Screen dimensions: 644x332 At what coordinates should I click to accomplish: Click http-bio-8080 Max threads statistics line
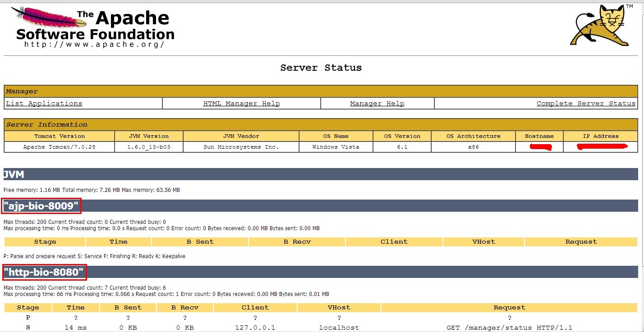(x=85, y=287)
